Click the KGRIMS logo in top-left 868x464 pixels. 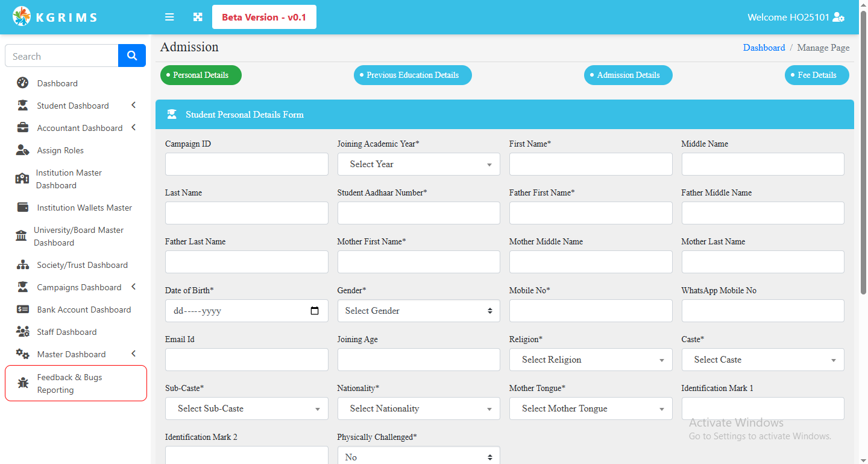(x=54, y=17)
